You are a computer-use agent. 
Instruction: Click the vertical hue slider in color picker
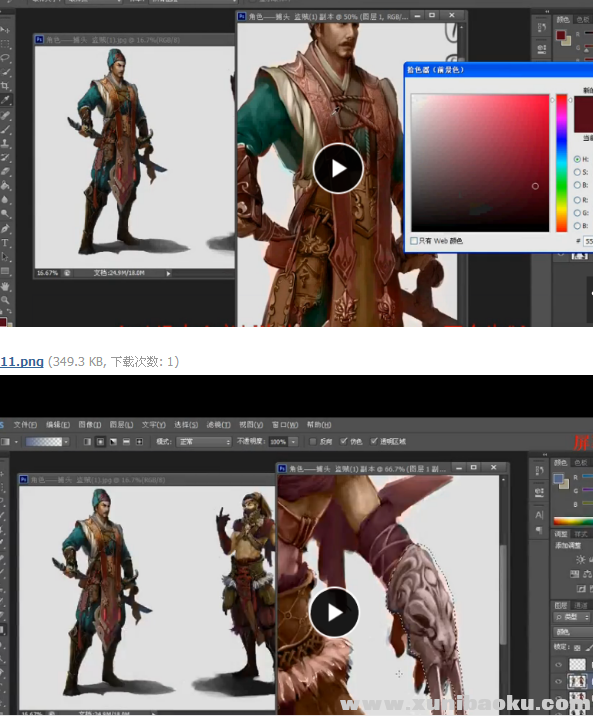[562, 163]
